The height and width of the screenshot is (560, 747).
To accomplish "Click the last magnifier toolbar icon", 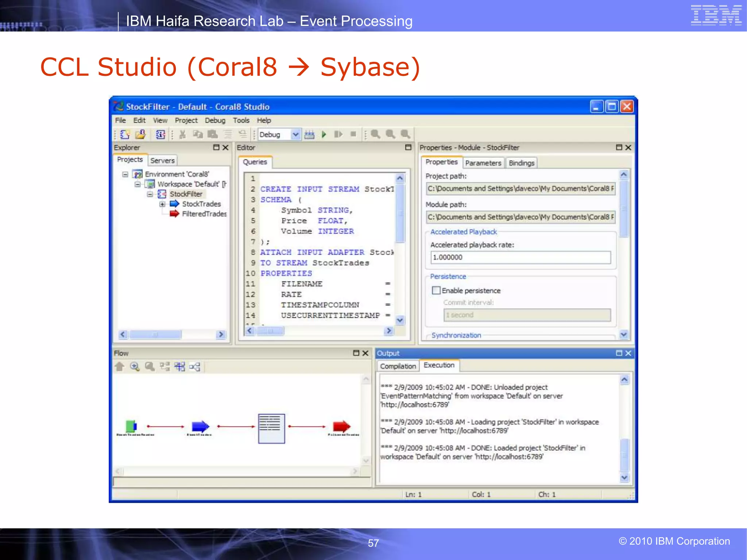I will [406, 135].
